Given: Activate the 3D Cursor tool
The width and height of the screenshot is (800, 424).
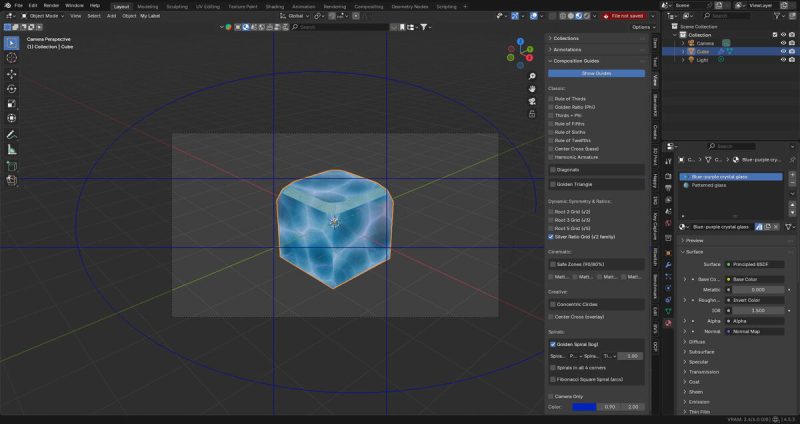Looking at the screenshot, I should point(12,59).
